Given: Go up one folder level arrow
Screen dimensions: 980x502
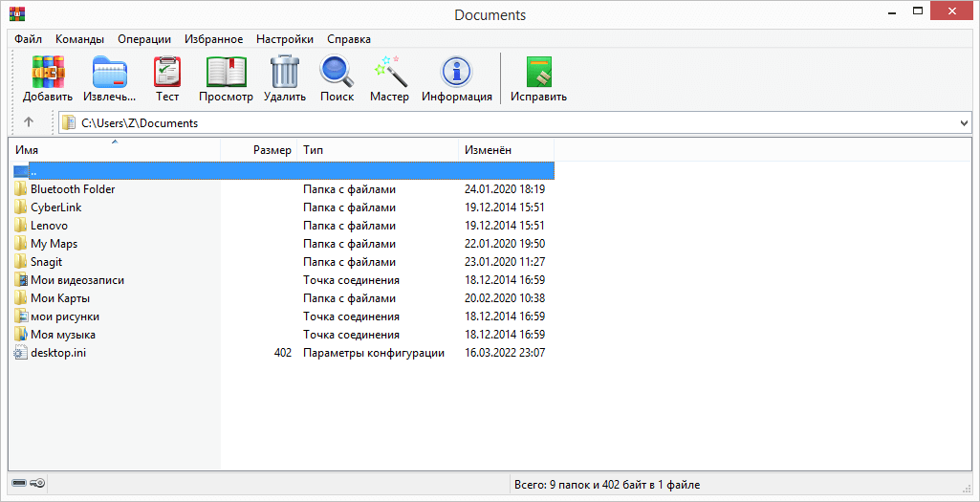Looking at the screenshot, I should [29, 122].
